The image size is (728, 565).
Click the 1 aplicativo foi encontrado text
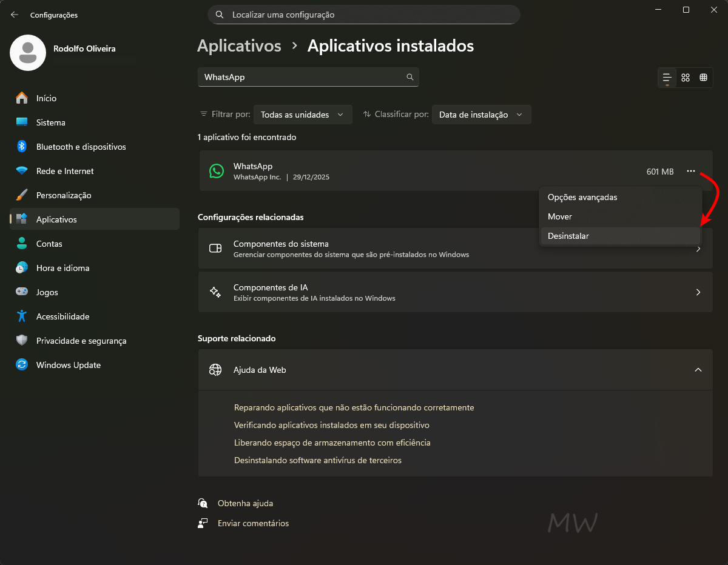coord(247,137)
